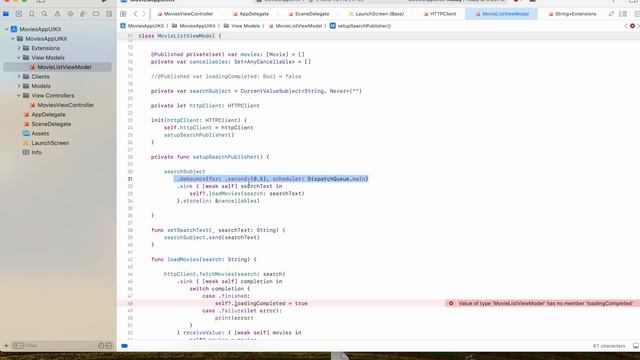The image size is (640, 360).
Task: Go back with the editor back arrow
Action: coord(136,14)
